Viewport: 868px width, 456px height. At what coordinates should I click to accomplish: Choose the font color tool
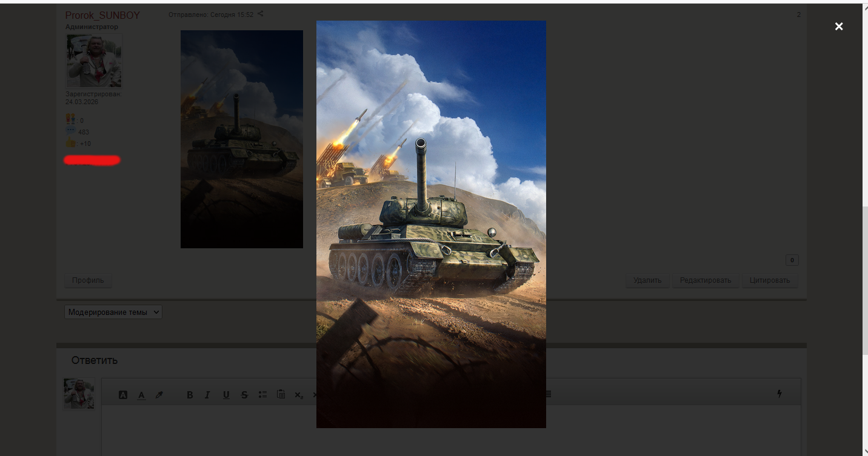pos(141,395)
